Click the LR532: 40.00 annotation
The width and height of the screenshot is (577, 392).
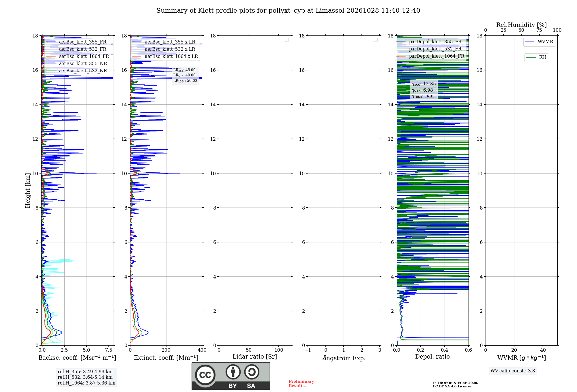tap(184, 75)
